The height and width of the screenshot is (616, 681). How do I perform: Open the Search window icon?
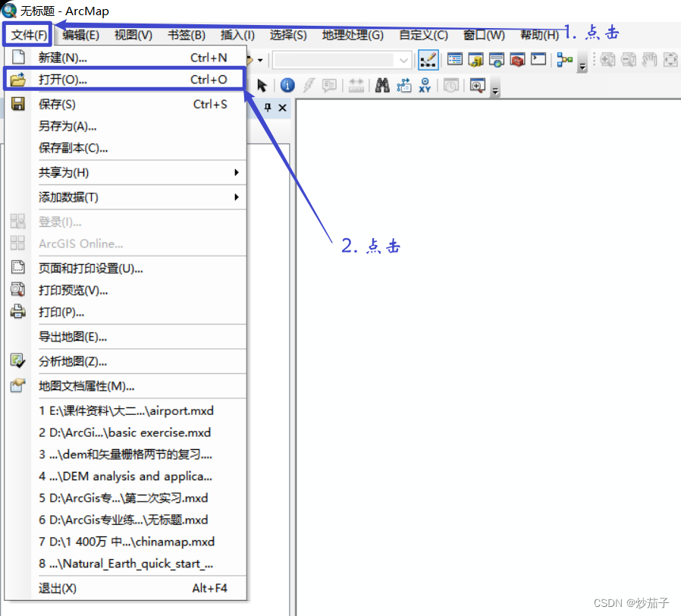497,59
